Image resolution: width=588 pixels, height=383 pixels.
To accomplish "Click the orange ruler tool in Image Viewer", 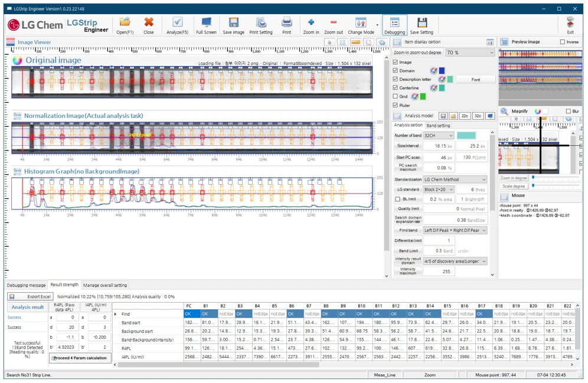I will [x=355, y=42].
